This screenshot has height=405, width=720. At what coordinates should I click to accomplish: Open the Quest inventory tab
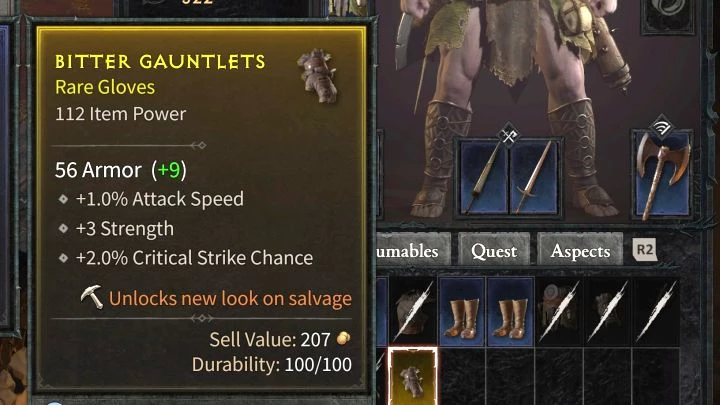coord(494,251)
